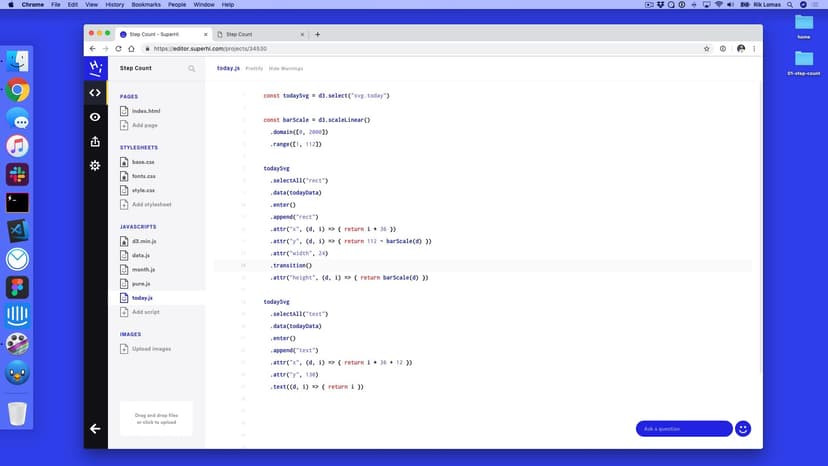Open project settings gear icon

coord(95,165)
